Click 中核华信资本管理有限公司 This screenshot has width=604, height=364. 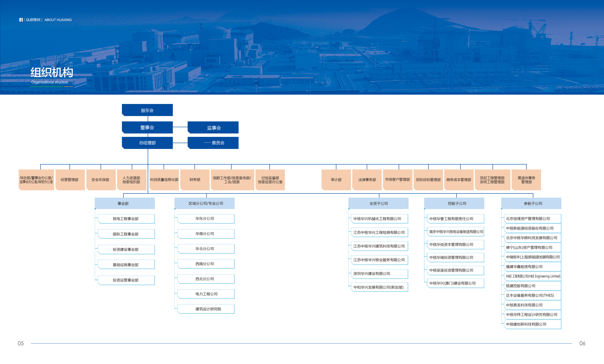(x=455, y=244)
